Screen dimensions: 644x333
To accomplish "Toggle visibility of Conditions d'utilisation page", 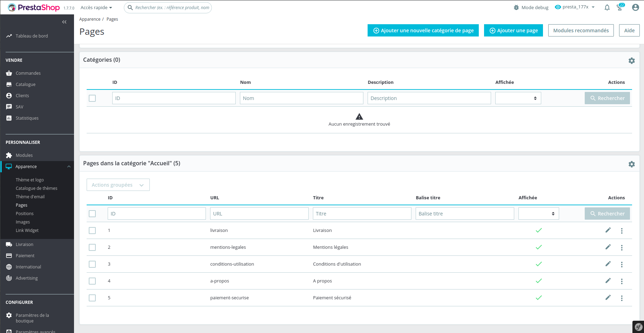I will coord(539,264).
